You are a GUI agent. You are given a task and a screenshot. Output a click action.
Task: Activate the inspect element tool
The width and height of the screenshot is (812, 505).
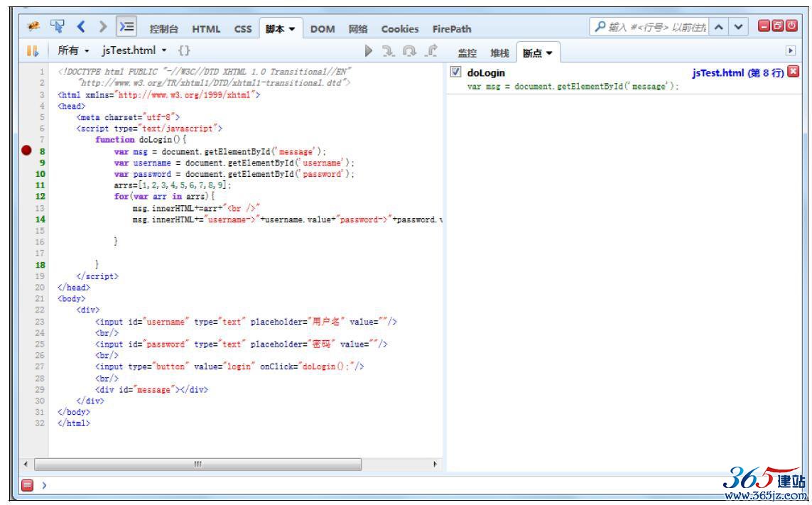click(x=58, y=26)
